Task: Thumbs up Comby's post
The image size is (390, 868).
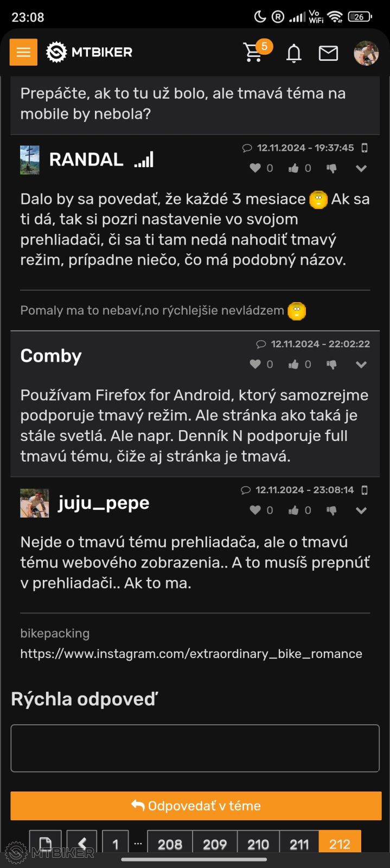Action: pyautogui.click(x=293, y=365)
